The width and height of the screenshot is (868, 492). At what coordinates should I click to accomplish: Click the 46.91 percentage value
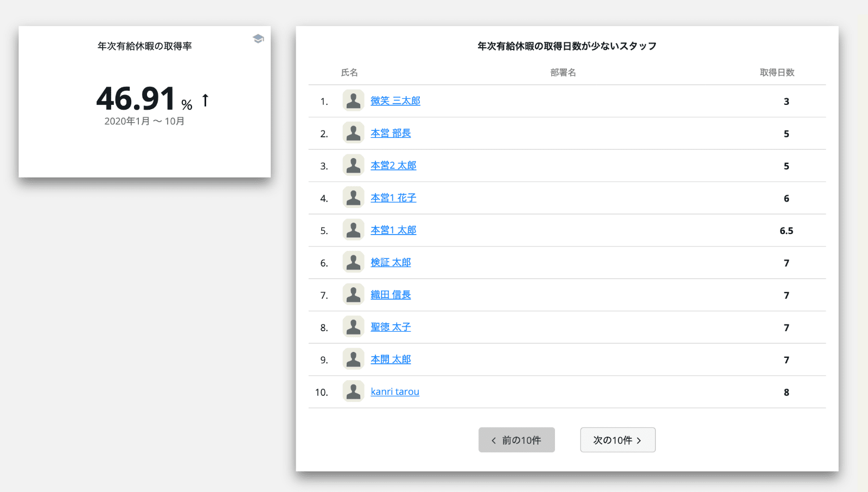pos(136,99)
